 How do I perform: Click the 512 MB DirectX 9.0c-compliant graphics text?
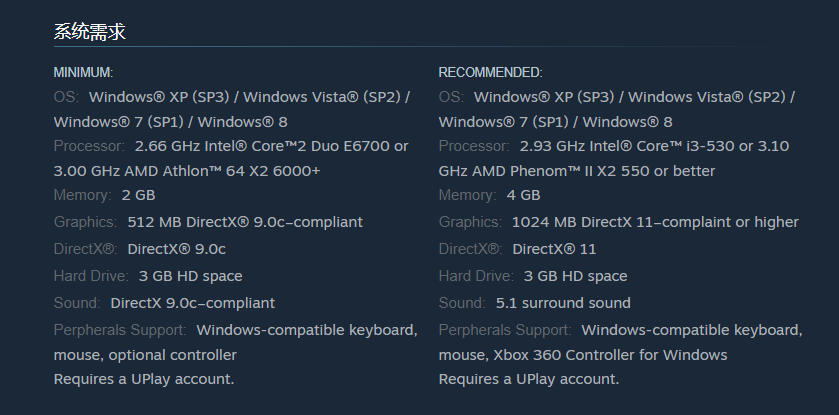coord(245,222)
